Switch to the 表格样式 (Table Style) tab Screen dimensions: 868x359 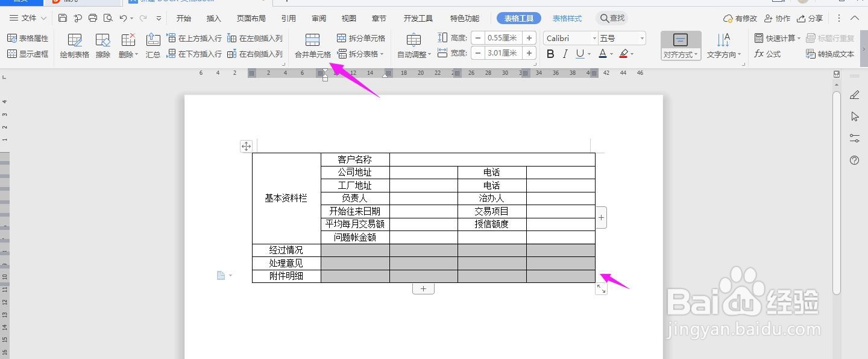[x=566, y=18]
